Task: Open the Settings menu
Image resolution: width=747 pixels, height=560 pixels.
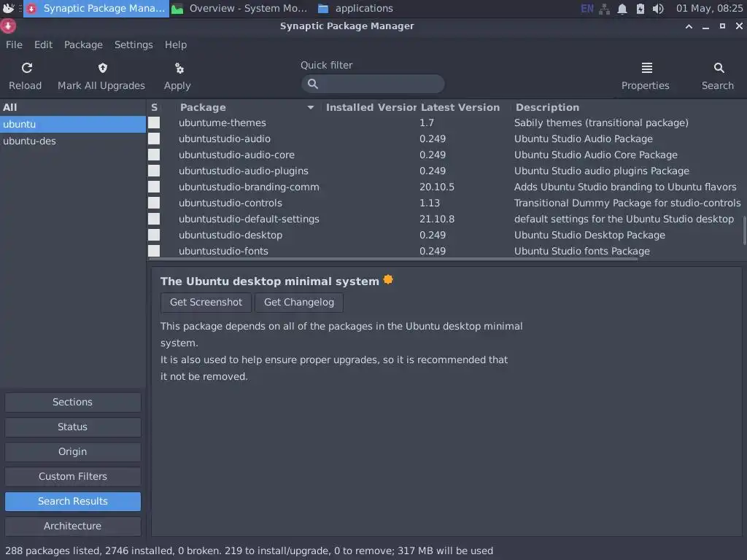Action: tap(133, 44)
